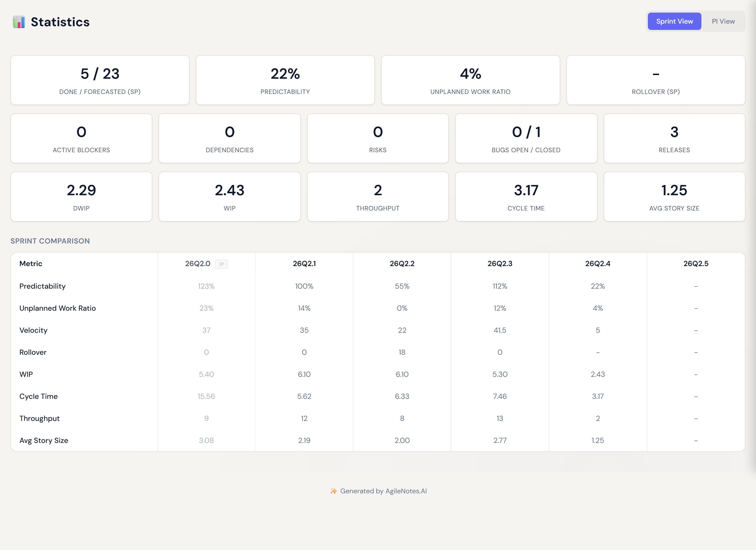
Task: Click the 5.40 WIP value
Action: click(206, 374)
